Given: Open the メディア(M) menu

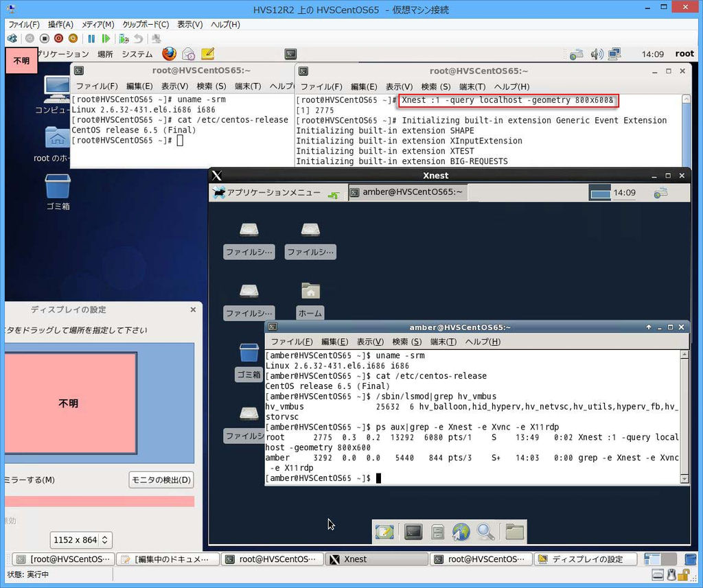Looking at the screenshot, I should pyautogui.click(x=97, y=25).
